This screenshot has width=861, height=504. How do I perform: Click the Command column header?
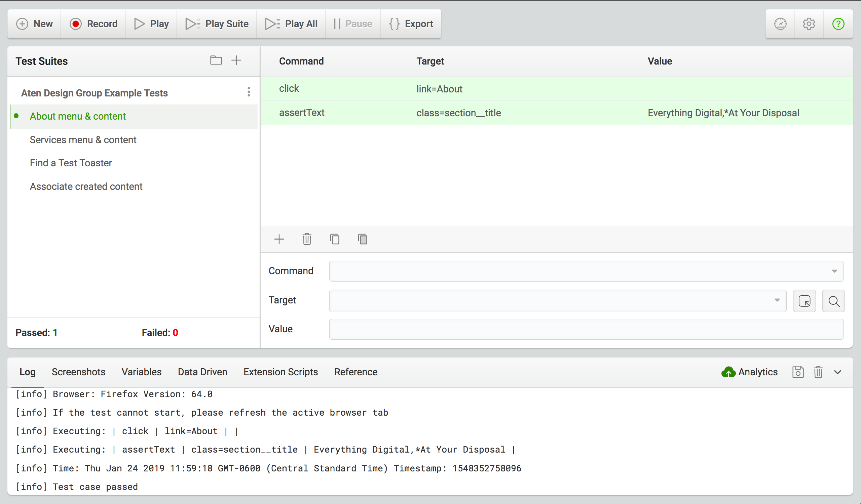pyautogui.click(x=301, y=61)
